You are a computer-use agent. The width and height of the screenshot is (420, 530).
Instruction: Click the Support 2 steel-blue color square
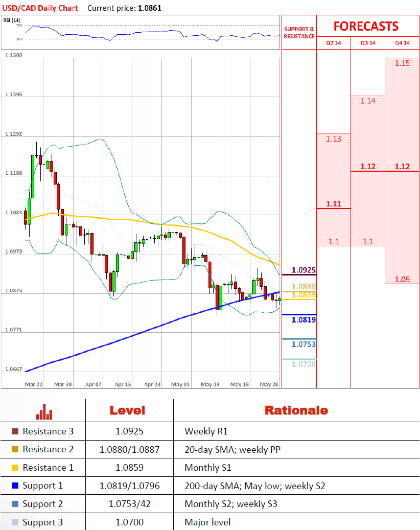[x=15, y=503]
